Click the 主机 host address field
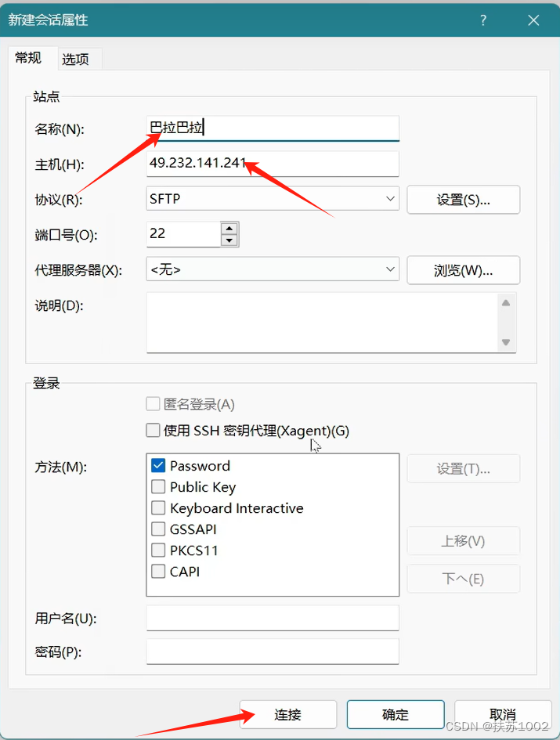560x740 pixels. point(272,164)
